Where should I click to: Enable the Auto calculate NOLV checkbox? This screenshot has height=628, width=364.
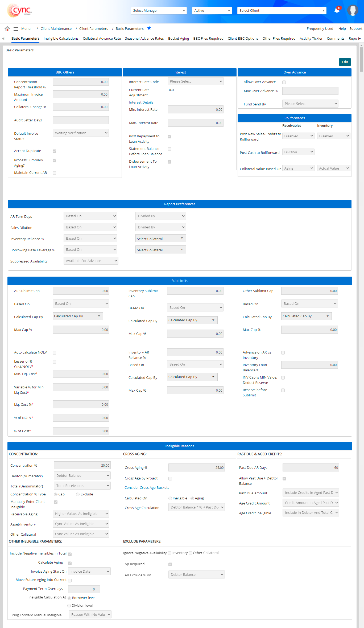click(x=55, y=353)
